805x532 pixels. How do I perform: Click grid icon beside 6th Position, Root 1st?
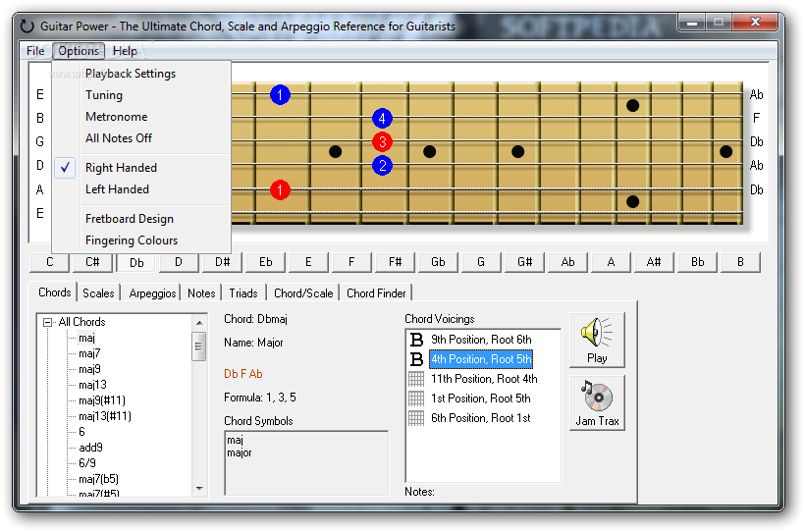[416, 418]
